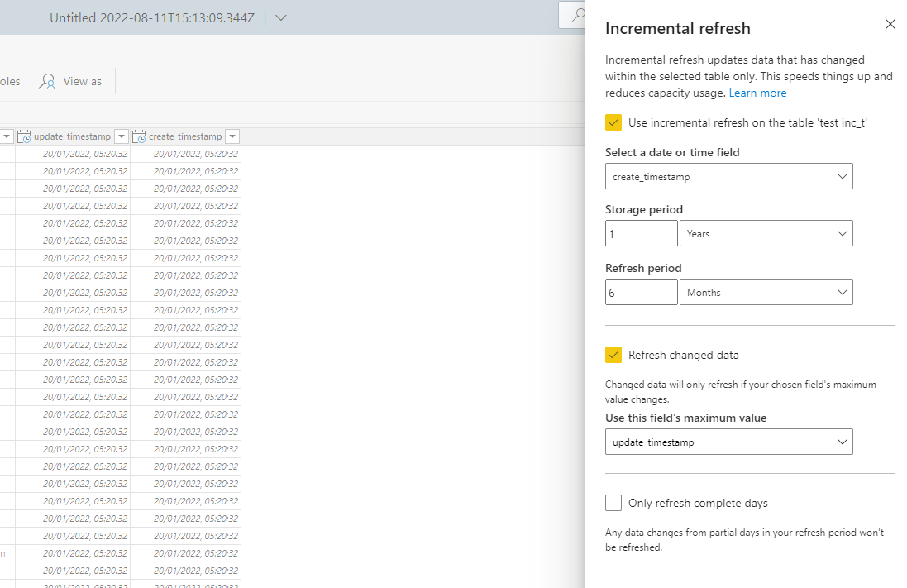The image size is (907, 588).
Task: Enable Only refresh complete days
Action: [613, 503]
